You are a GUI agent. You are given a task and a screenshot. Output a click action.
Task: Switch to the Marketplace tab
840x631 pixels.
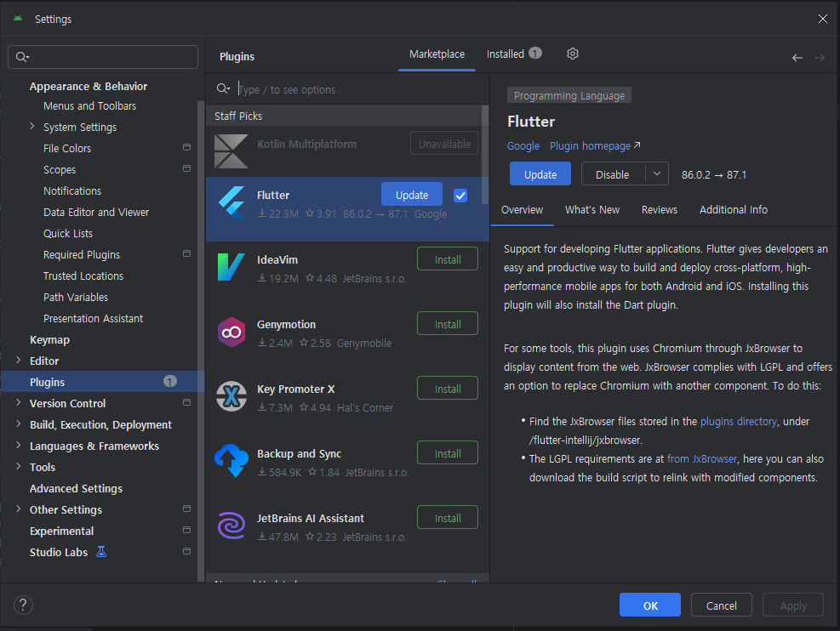[x=437, y=54]
